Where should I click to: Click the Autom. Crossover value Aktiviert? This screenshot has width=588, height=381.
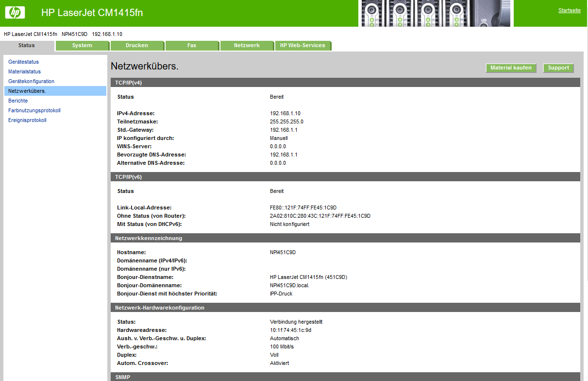coord(280,363)
